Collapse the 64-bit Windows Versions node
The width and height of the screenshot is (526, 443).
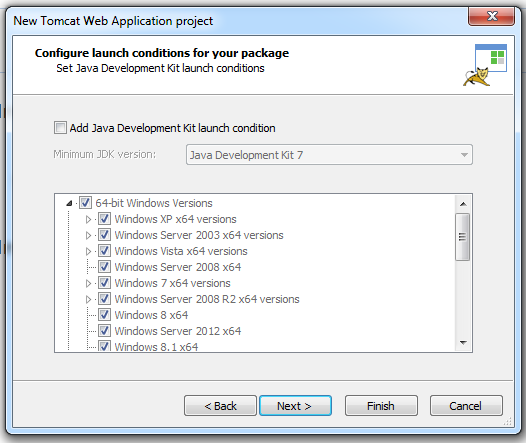point(69,203)
